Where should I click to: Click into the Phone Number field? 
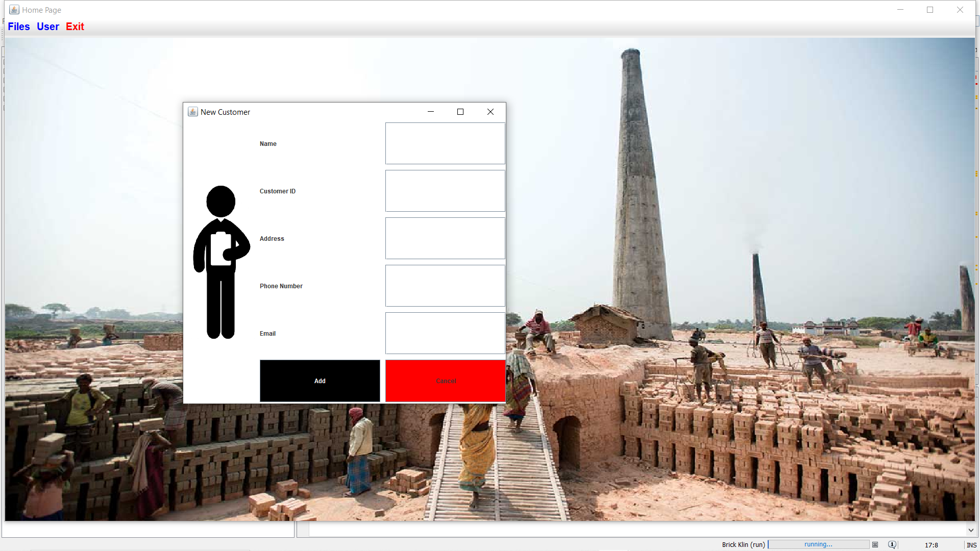pos(445,286)
